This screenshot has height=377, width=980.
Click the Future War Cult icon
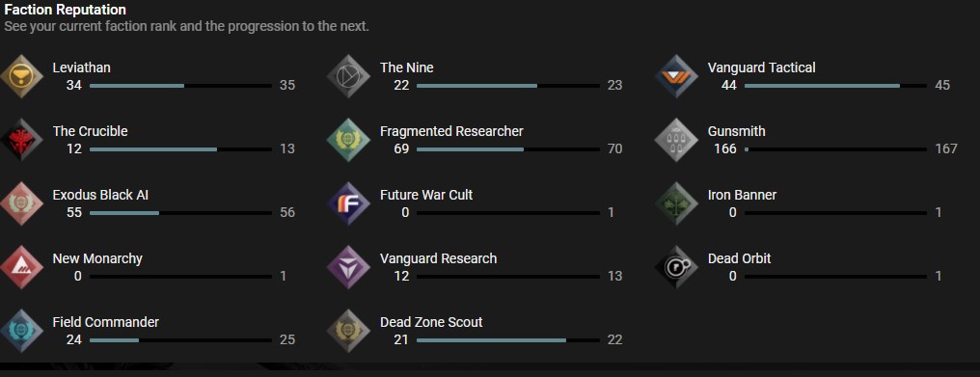click(349, 203)
